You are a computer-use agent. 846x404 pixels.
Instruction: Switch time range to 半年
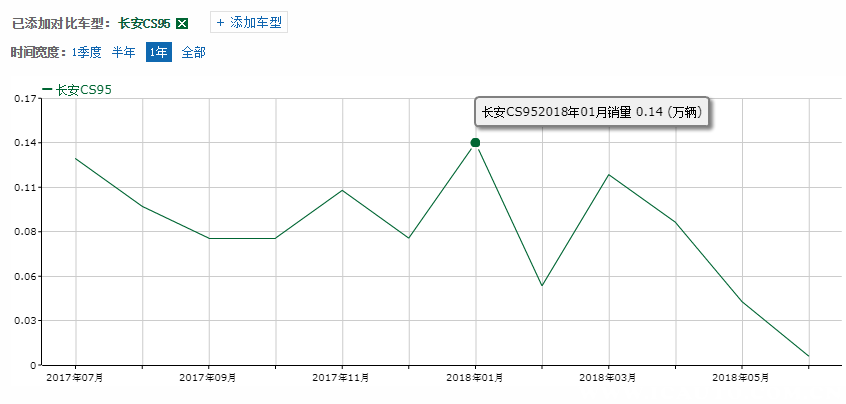coord(124,52)
